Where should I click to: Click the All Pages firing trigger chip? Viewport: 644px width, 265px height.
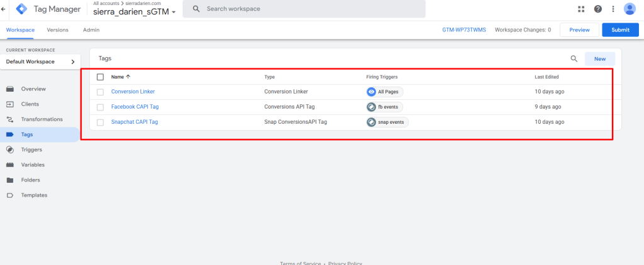[385, 92]
